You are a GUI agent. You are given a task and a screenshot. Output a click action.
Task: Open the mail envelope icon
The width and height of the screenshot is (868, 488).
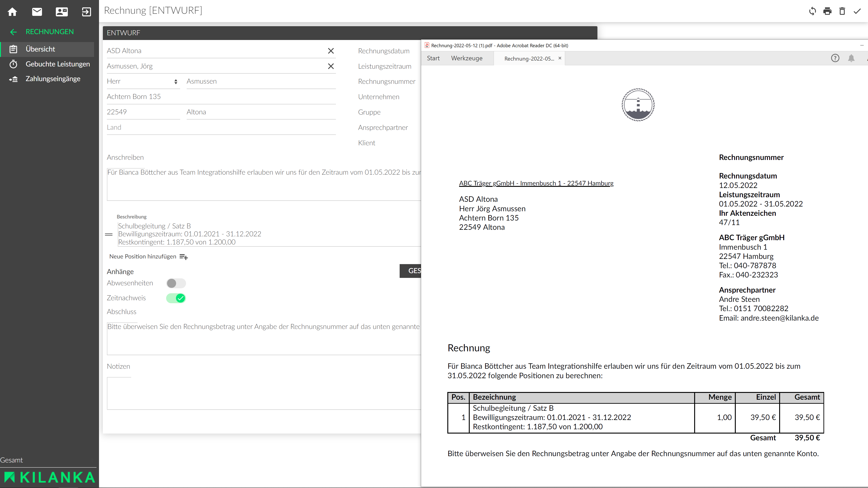click(37, 12)
